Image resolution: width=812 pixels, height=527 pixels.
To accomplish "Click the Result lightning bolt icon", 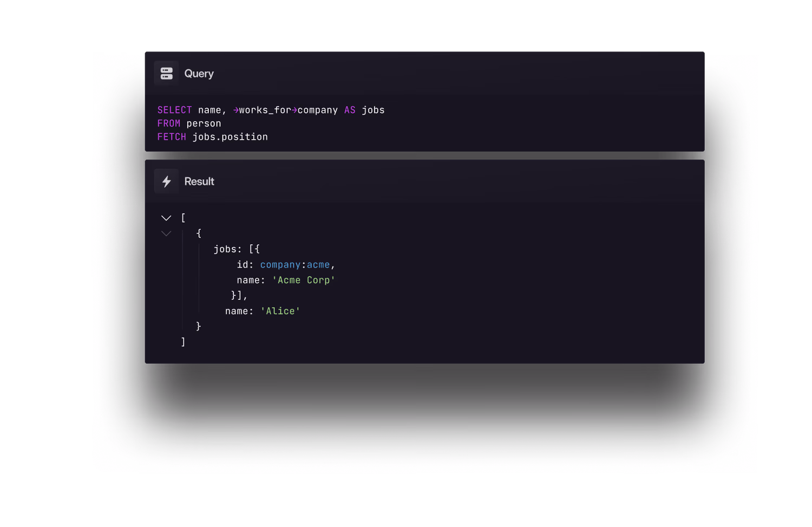I will tap(166, 181).
